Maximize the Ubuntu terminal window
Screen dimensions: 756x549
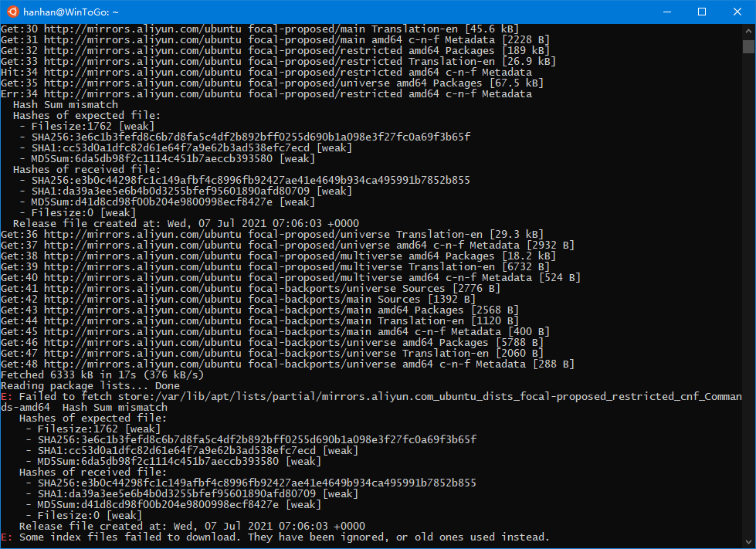click(702, 12)
